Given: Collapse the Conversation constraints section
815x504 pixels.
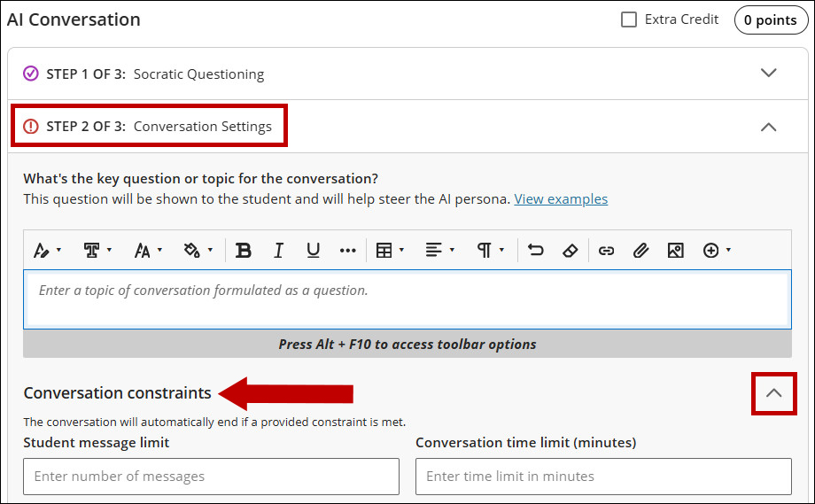Looking at the screenshot, I should pos(774,393).
